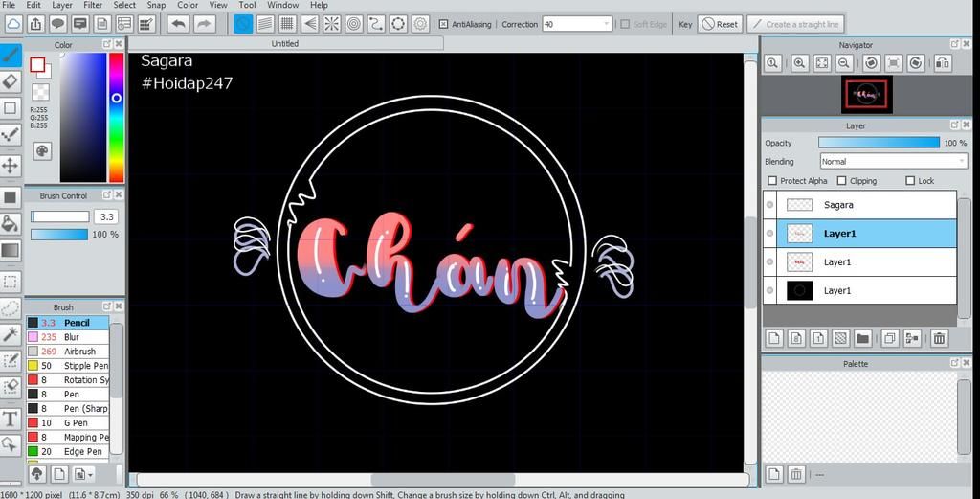The width and height of the screenshot is (980, 499).
Task: Turn on vanishing point snap
Action: tap(310, 24)
